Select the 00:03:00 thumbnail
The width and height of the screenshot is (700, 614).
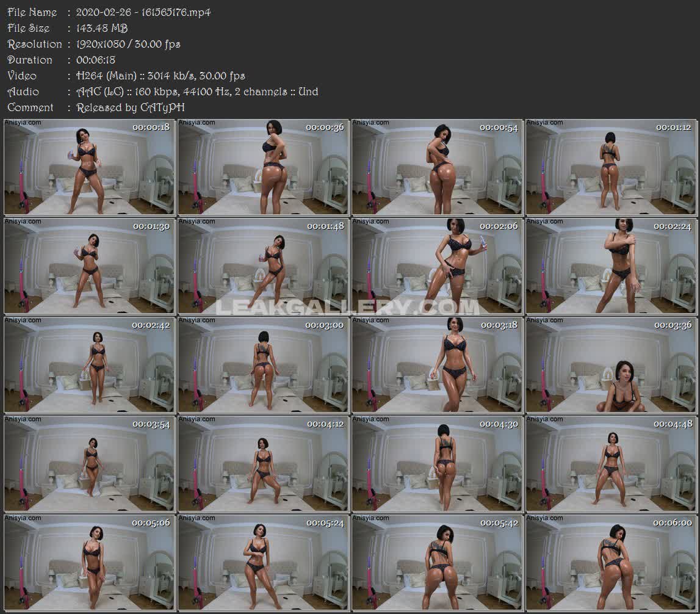click(263, 364)
